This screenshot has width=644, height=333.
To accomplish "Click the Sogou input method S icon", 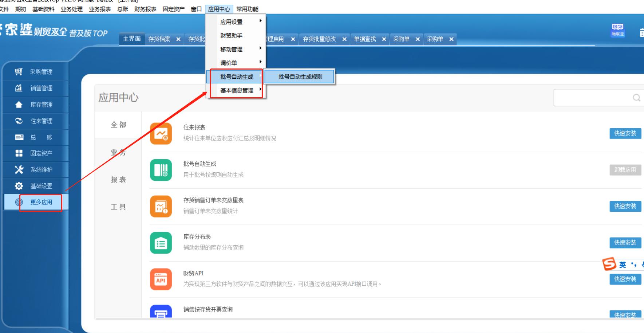I will click(609, 264).
